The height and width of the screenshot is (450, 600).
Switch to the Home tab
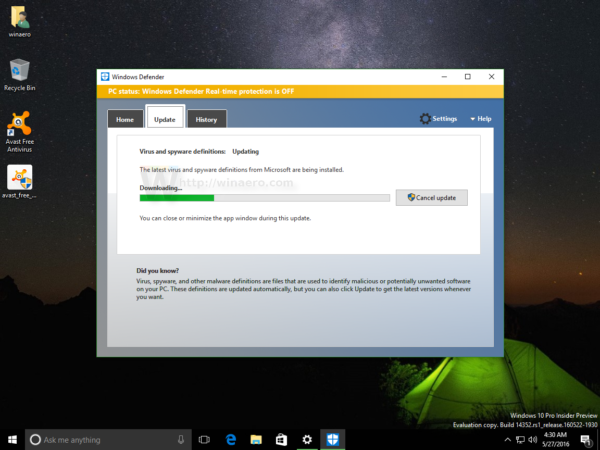(x=125, y=119)
